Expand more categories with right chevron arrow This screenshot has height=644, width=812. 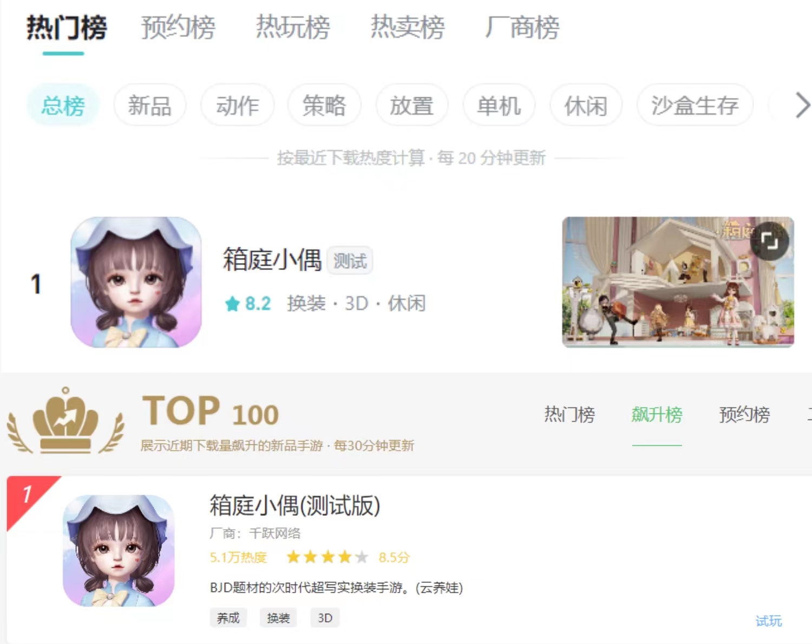pos(802,105)
